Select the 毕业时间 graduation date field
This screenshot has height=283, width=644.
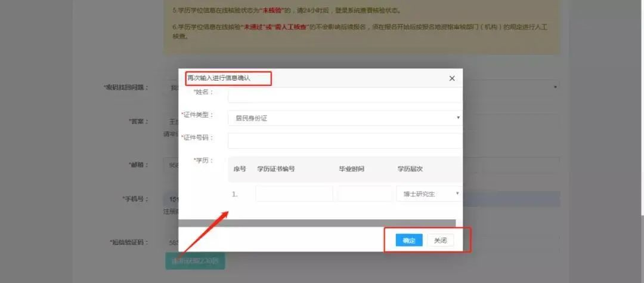(x=365, y=193)
